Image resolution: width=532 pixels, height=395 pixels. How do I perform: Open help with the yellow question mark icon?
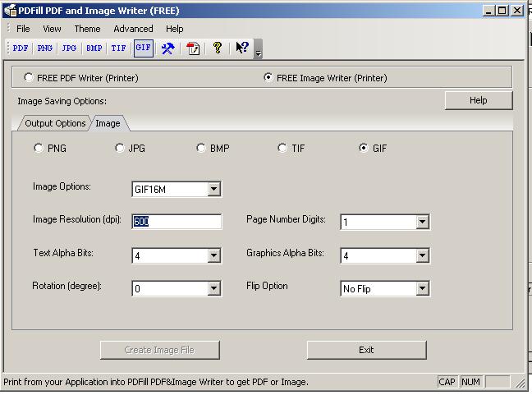point(218,48)
